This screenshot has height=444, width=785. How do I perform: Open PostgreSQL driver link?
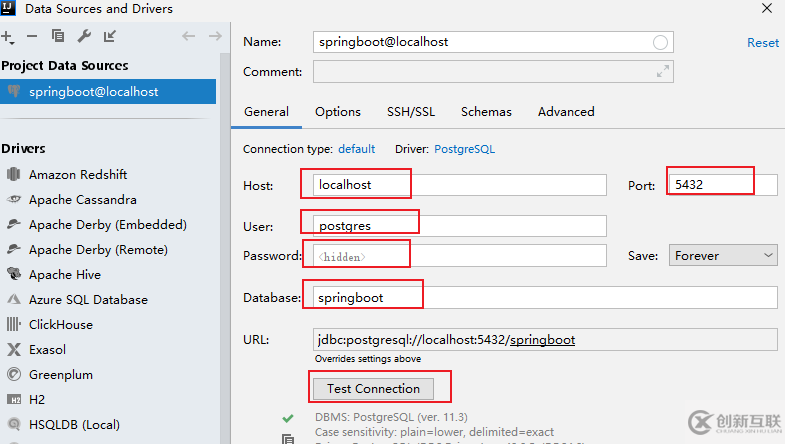click(465, 149)
